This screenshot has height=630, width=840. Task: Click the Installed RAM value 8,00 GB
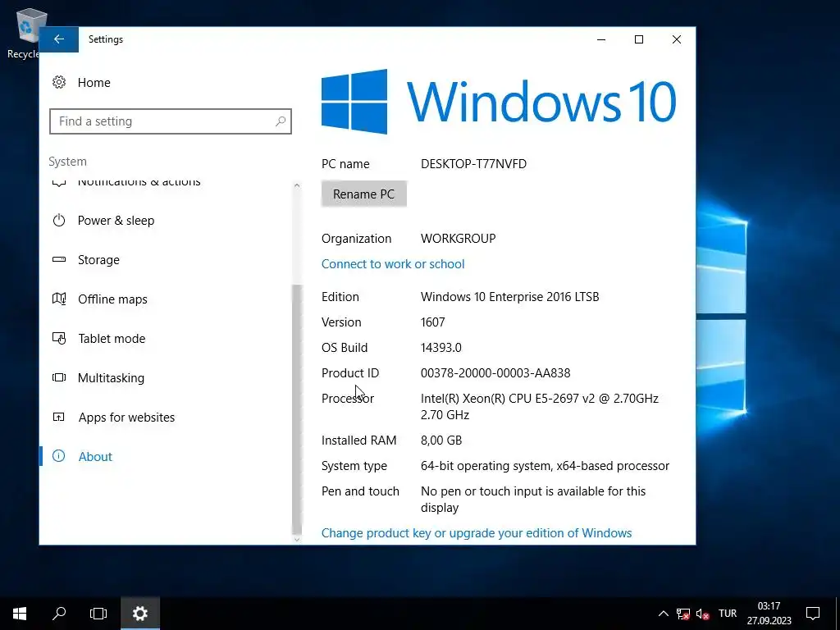(x=441, y=441)
